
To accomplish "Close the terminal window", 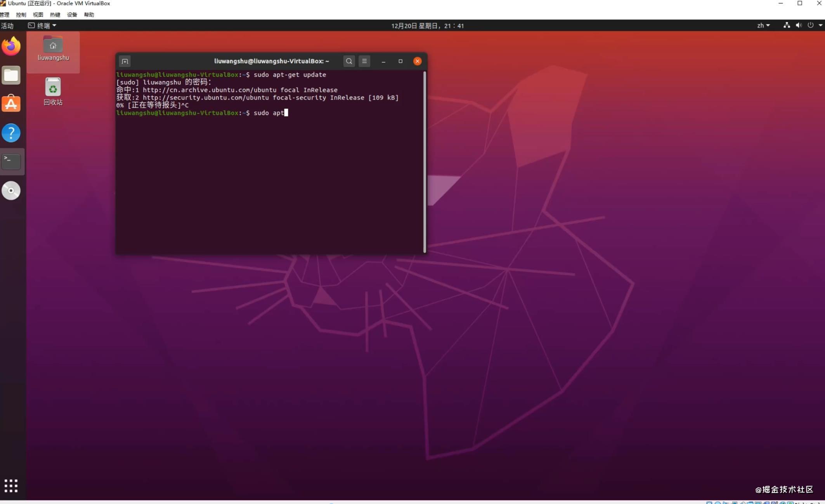I will click(418, 61).
